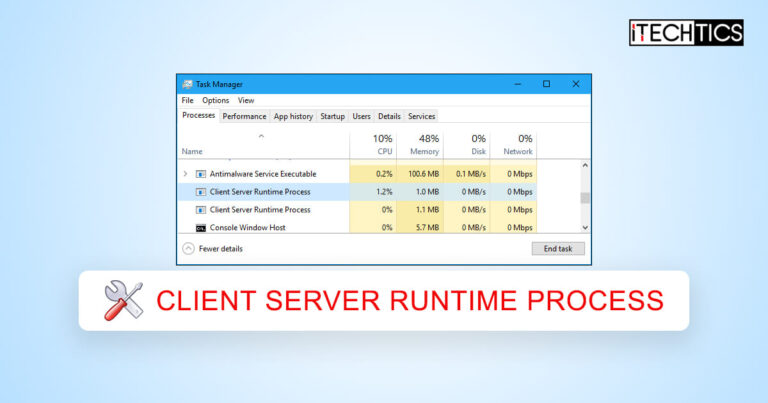Screen dimensions: 768x403
Task: Click the Task Manager icon in title bar
Action: coord(187,84)
